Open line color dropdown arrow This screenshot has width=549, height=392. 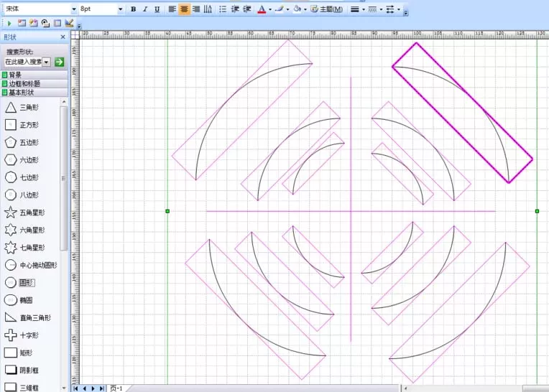(288, 9)
